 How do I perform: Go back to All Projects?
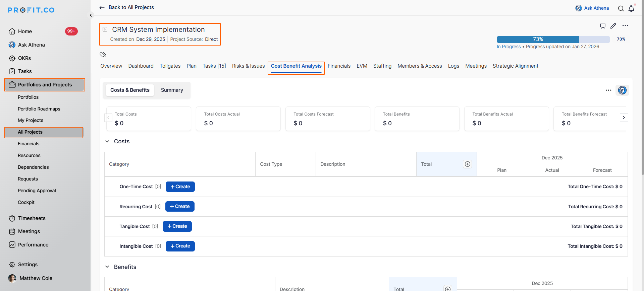(x=127, y=7)
